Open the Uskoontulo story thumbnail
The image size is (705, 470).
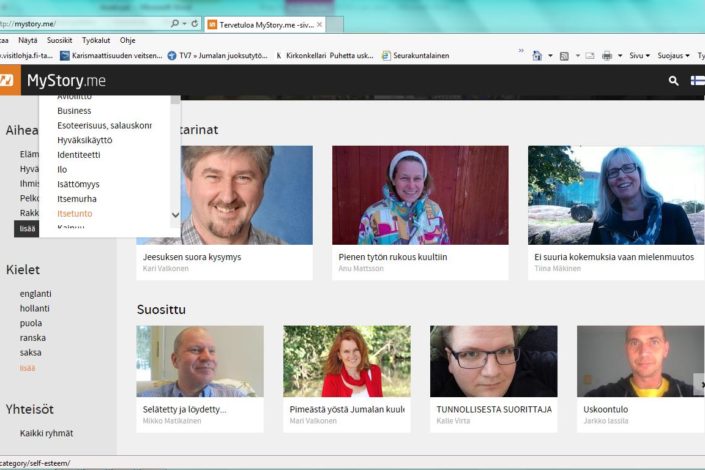(640, 361)
